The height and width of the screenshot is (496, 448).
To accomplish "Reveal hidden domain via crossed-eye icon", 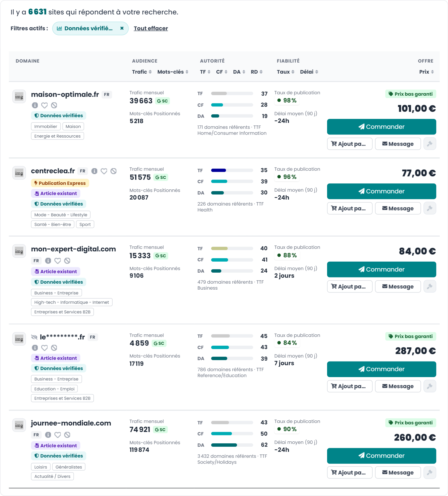I will pos(34,337).
